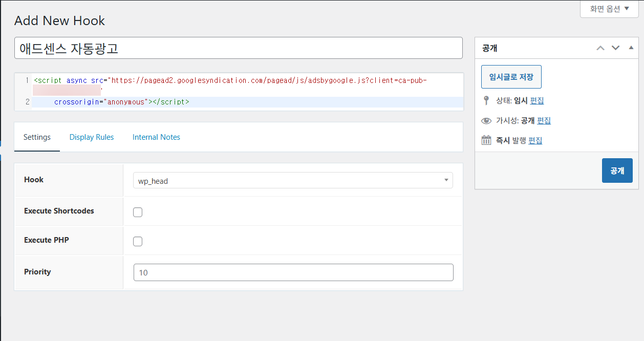
Task: Click the Hook setting label
Action: 34,180
